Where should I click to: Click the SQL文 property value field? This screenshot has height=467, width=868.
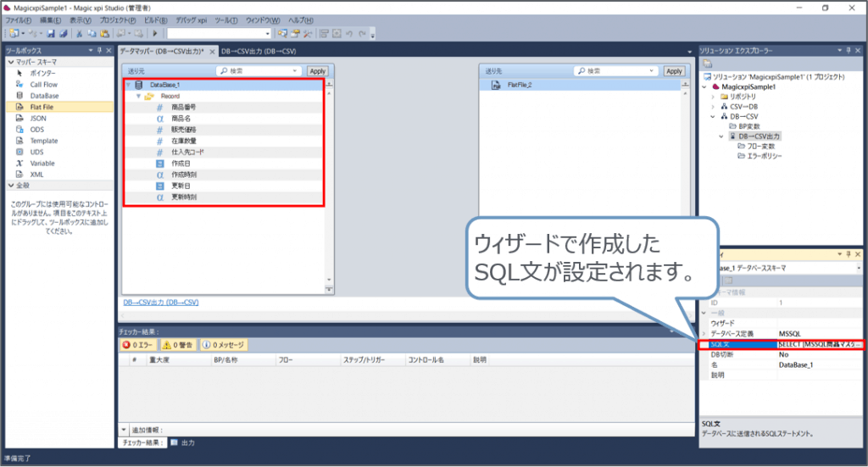click(819, 344)
